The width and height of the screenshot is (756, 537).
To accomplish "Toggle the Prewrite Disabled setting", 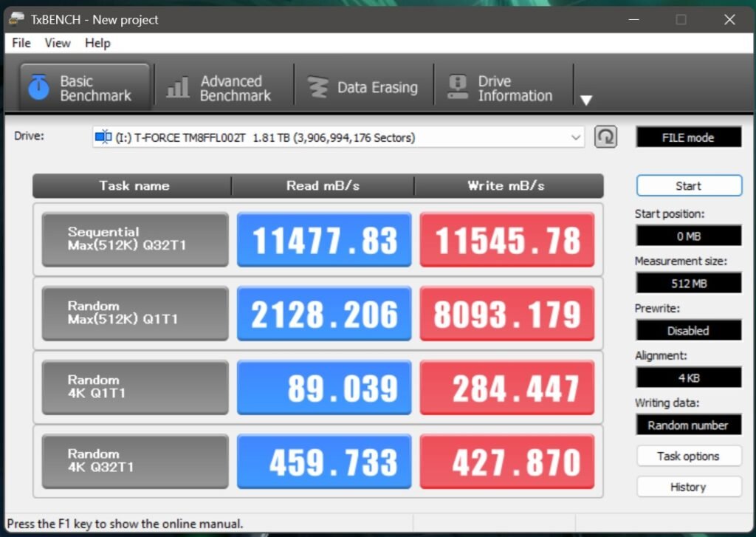I will [689, 330].
